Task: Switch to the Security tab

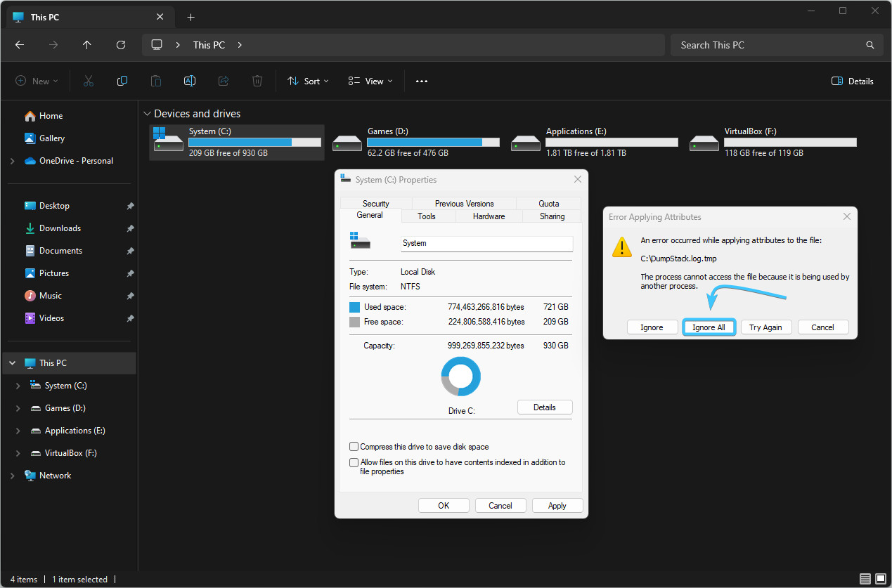Action: point(376,204)
